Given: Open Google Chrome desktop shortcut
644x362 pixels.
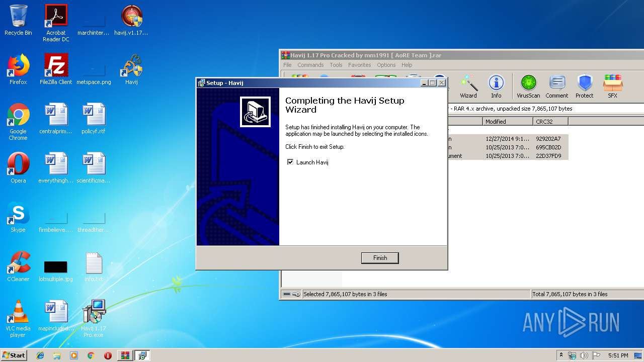Looking at the screenshot, I should [18, 122].
